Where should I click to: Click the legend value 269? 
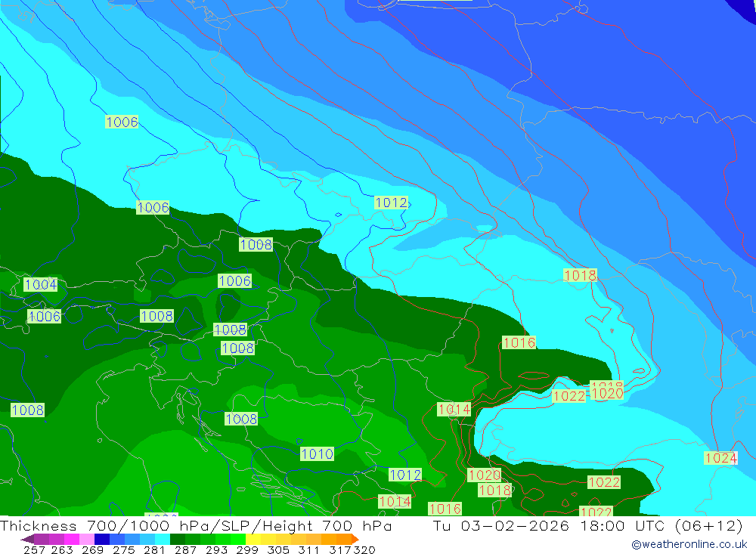[92, 549]
